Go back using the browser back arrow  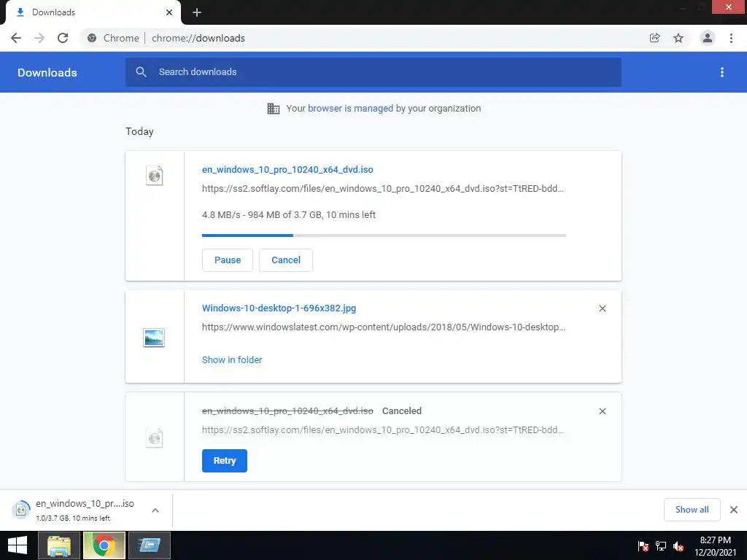pos(16,38)
